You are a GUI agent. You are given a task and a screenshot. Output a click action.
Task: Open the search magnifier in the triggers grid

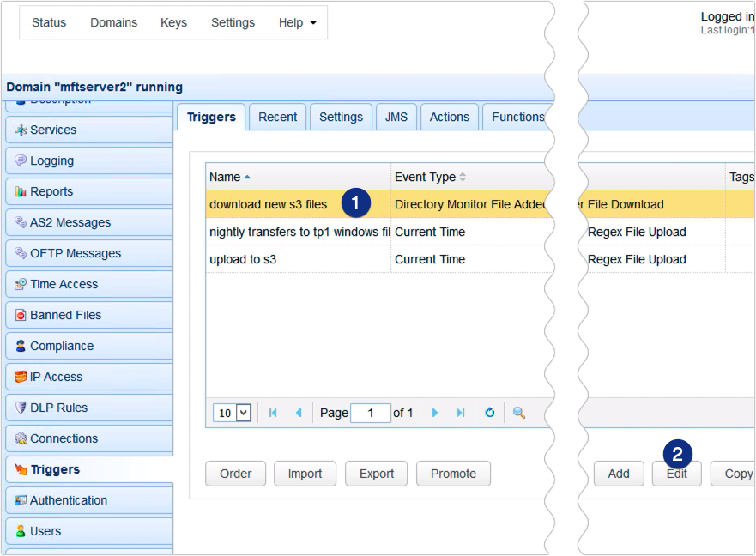(517, 413)
